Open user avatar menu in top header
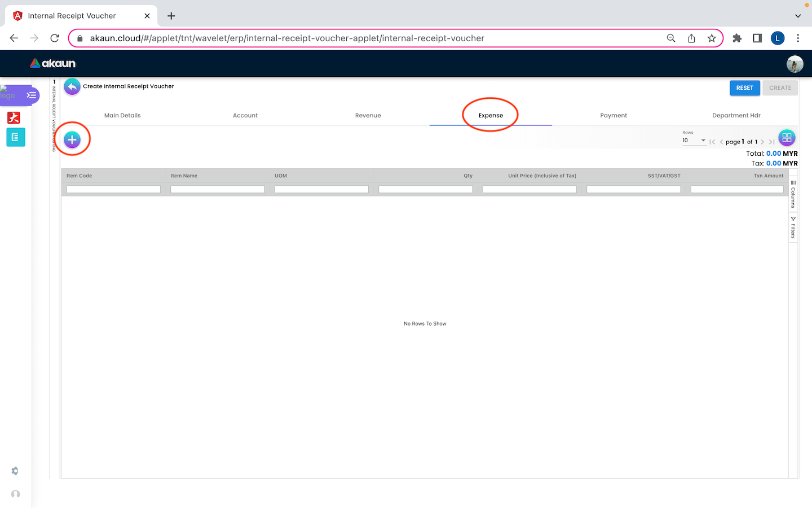Image resolution: width=812 pixels, height=508 pixels. [x=795, y=64]
